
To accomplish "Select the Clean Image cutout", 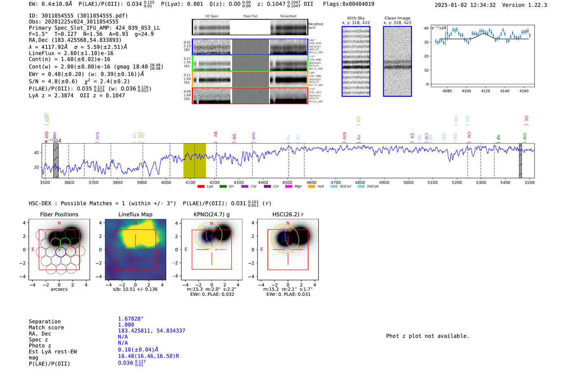I will point(397,61).
